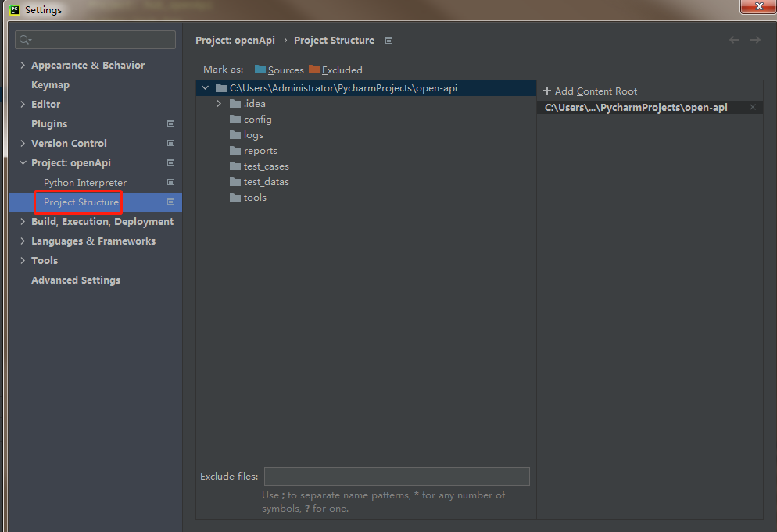Image resolution: width=777 pixels, height=532 pixels.
Task: Click the Editor category label
Action: (x=45, y=104)
